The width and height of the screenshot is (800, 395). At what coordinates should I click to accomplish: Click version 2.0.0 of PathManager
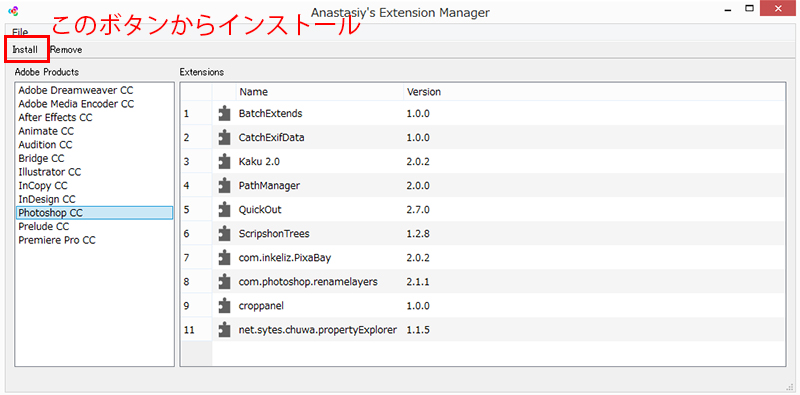point(418,186)
